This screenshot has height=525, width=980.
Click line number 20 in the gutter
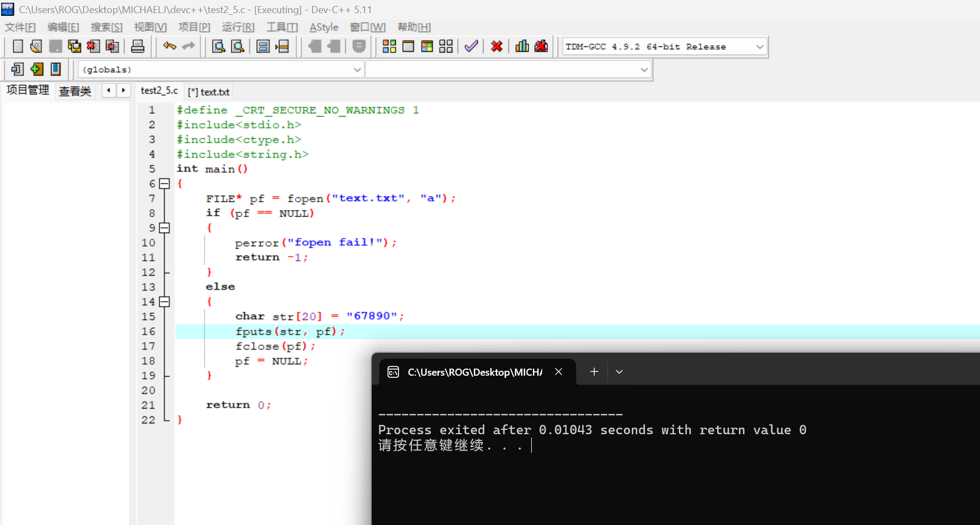tap(148, 390)
